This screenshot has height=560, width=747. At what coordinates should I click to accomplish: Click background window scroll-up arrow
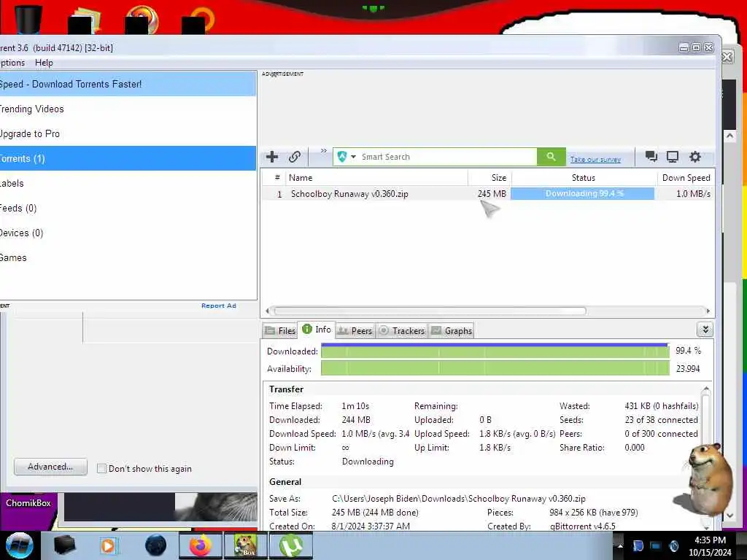click(x=729, y=136)
